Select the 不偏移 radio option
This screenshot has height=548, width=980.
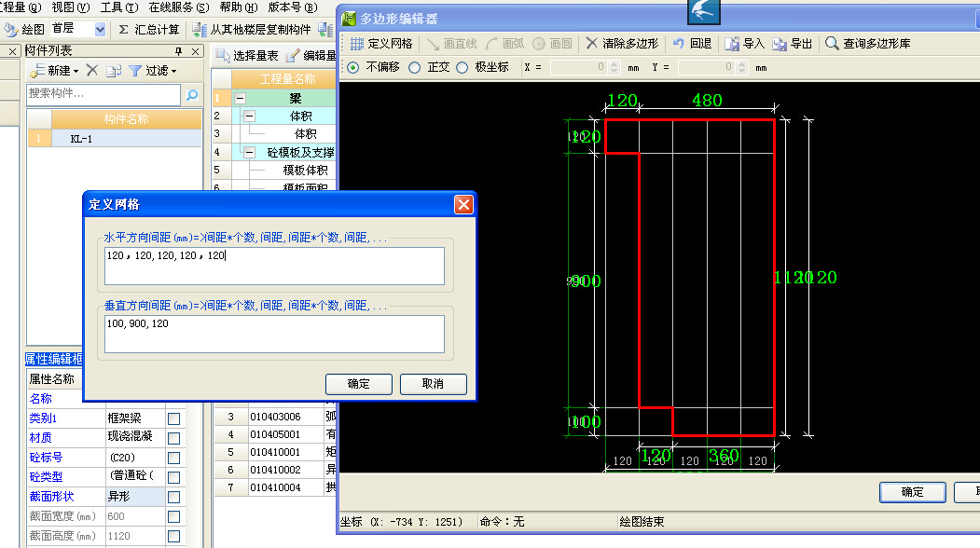click(353, 67)
